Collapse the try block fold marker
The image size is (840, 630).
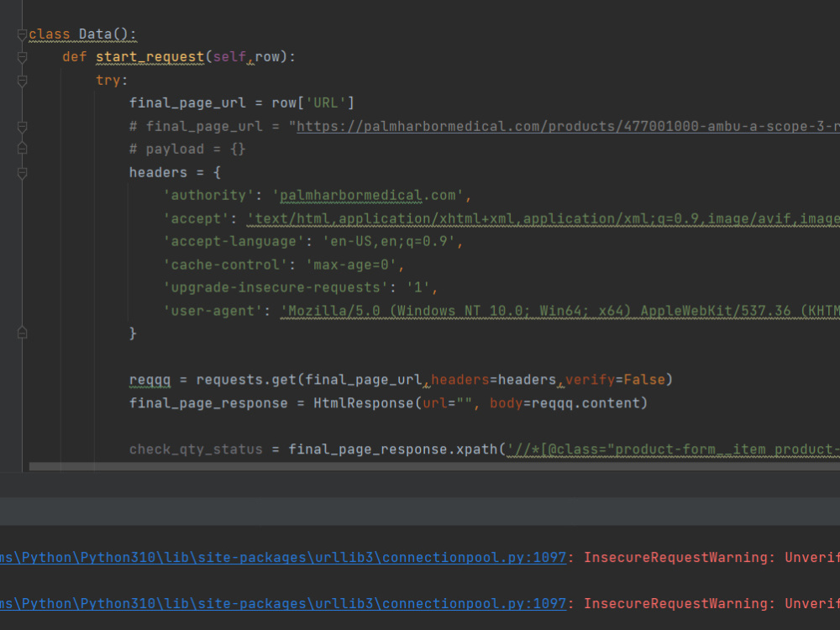22,81
